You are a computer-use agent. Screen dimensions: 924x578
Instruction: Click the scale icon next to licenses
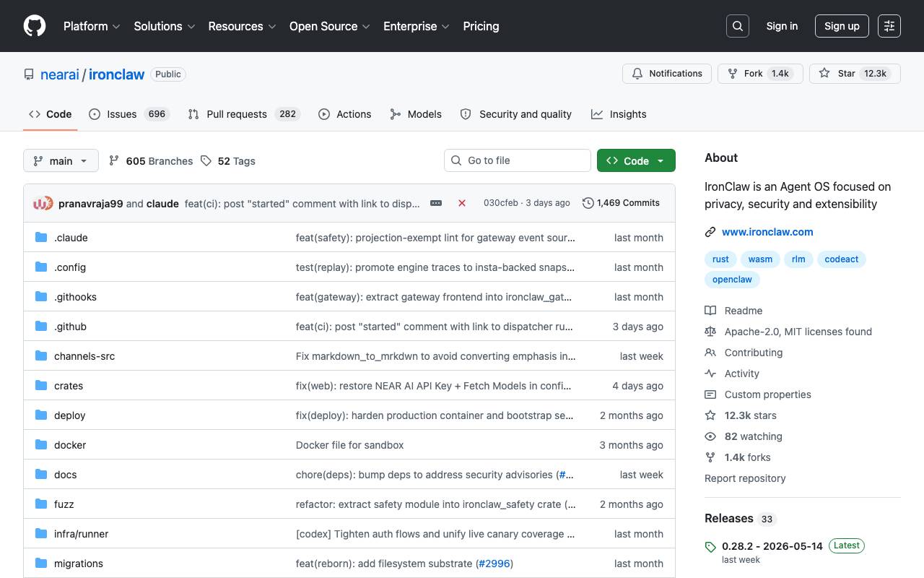click(x=710, y=332)
